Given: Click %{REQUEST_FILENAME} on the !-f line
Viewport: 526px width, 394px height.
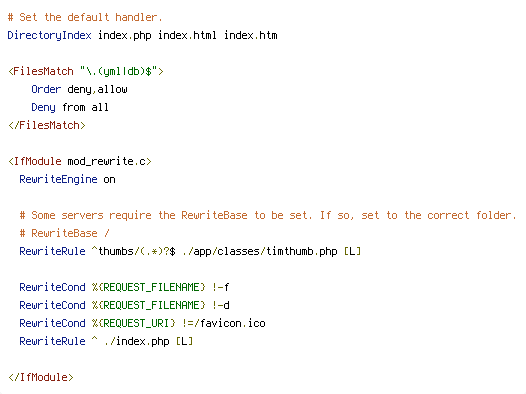Looking at the screenshot, I should [148, 287].
